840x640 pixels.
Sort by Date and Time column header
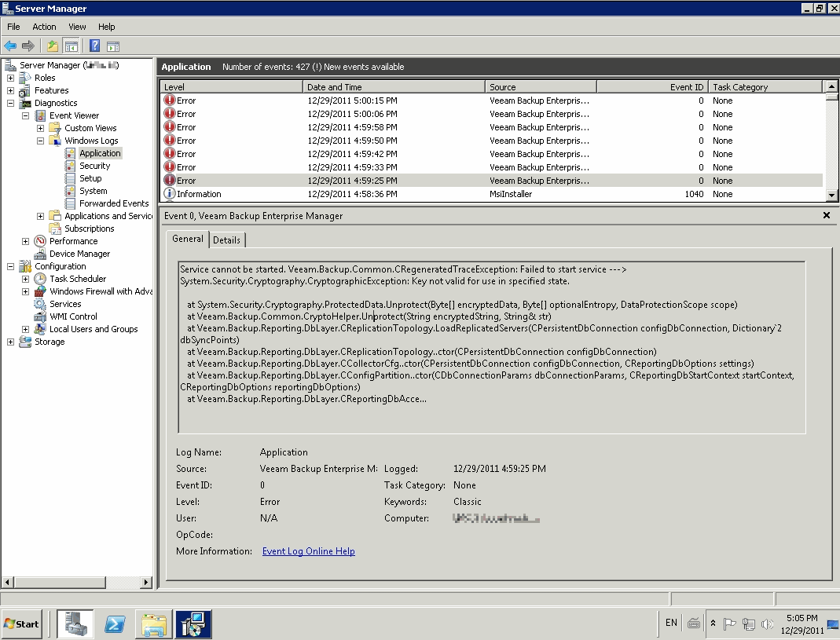394,86
